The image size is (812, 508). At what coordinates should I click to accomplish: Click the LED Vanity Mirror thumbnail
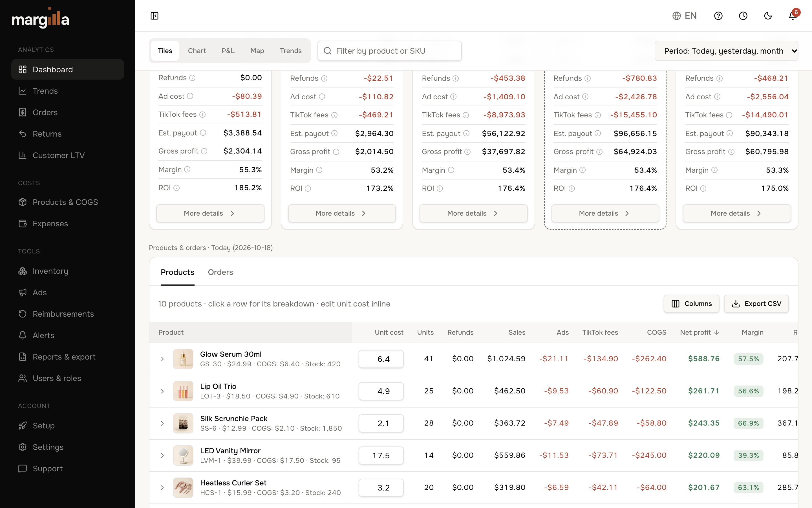tap(183, 456)
